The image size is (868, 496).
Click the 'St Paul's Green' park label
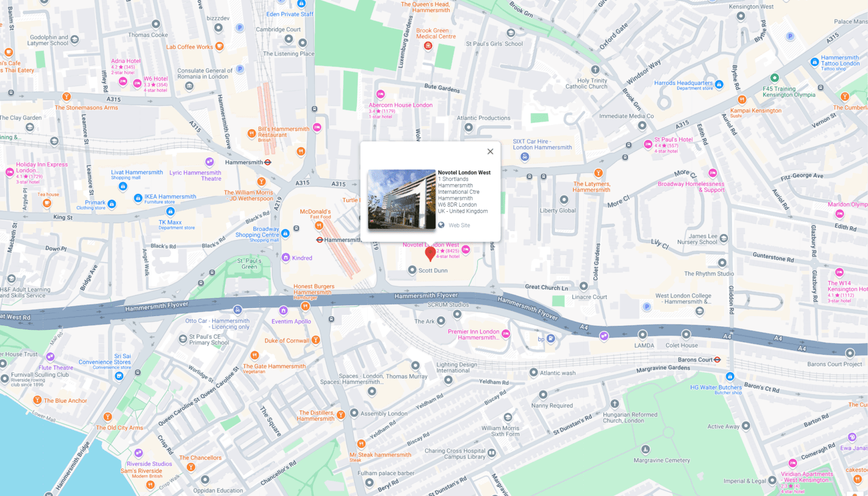click(x=249, y=264)
